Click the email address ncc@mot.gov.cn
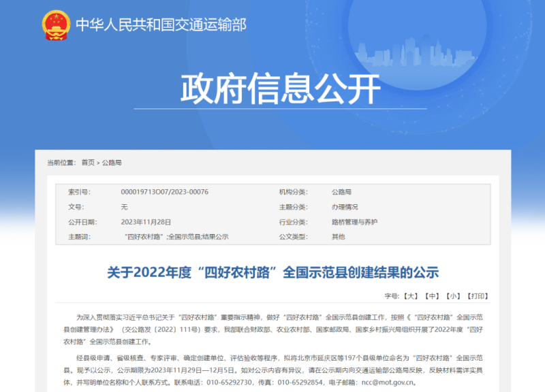The width and height of the screenshot is (545, 392). 388,382
